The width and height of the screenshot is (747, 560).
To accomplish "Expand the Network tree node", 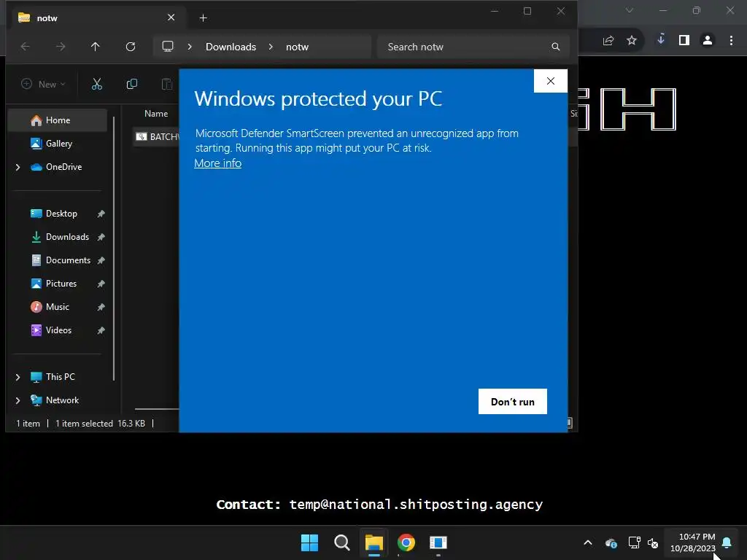I will [18, 400].
